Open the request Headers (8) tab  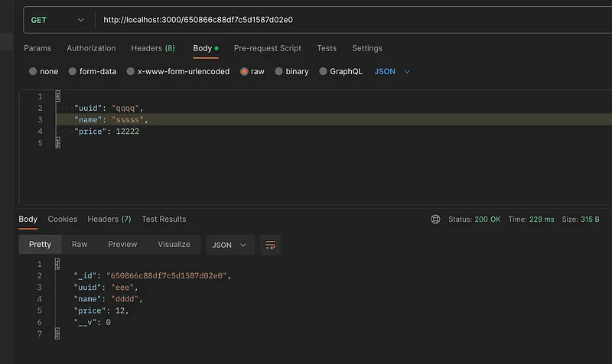153,48
